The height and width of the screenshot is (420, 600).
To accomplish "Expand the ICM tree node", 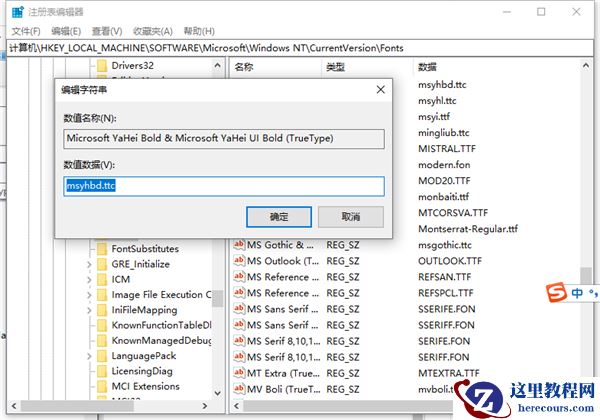I will pos(89,280).
